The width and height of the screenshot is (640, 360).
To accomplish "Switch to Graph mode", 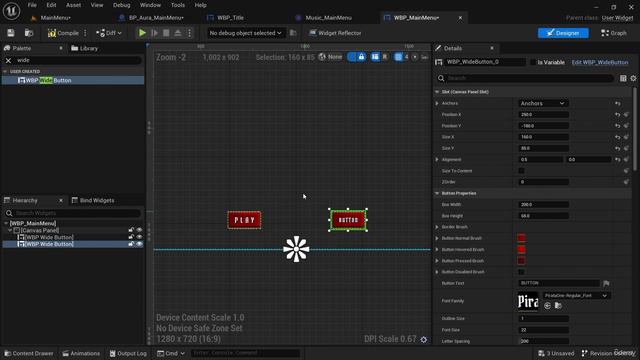I will pyautogui.click(x=613, y=33).
